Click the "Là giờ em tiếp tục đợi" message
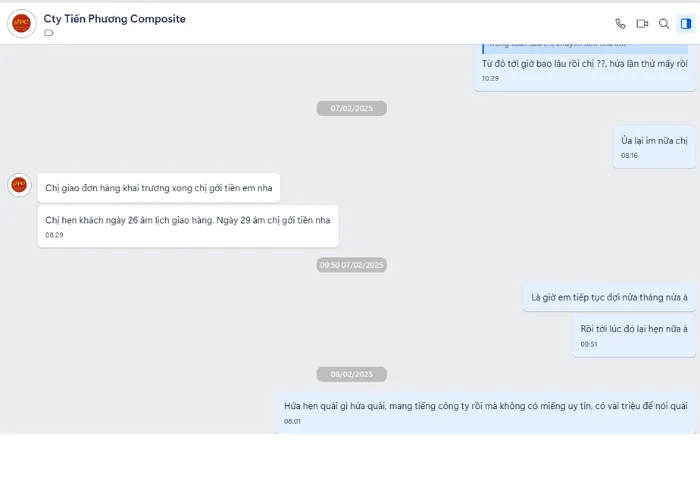This screenshot has width=700, height=500. click(x=609, y=297)
